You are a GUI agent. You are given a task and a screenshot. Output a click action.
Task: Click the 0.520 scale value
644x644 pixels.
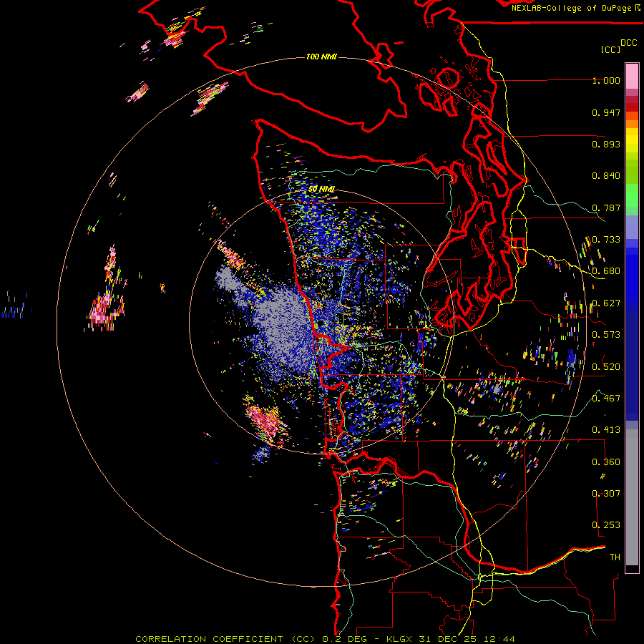click(x=606, y=367)
